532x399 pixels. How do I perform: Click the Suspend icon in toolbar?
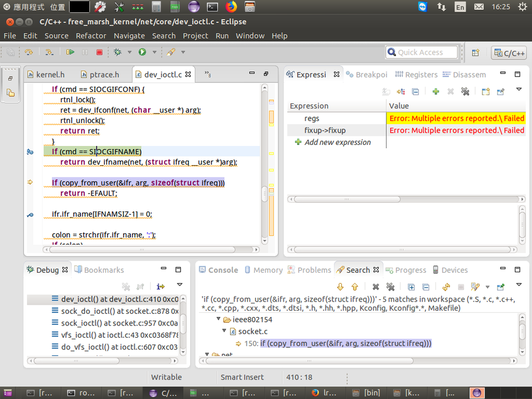pos(85,52)
